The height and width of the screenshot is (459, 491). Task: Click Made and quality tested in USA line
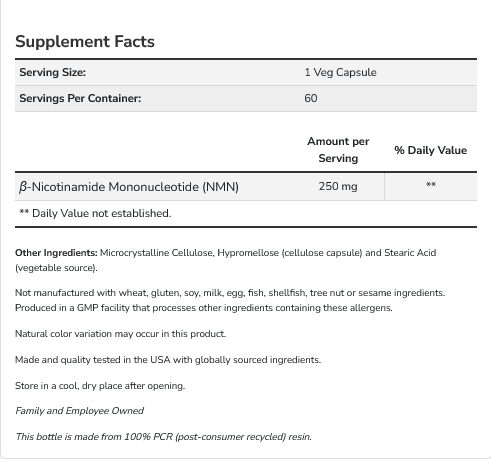tap(168, 360)
